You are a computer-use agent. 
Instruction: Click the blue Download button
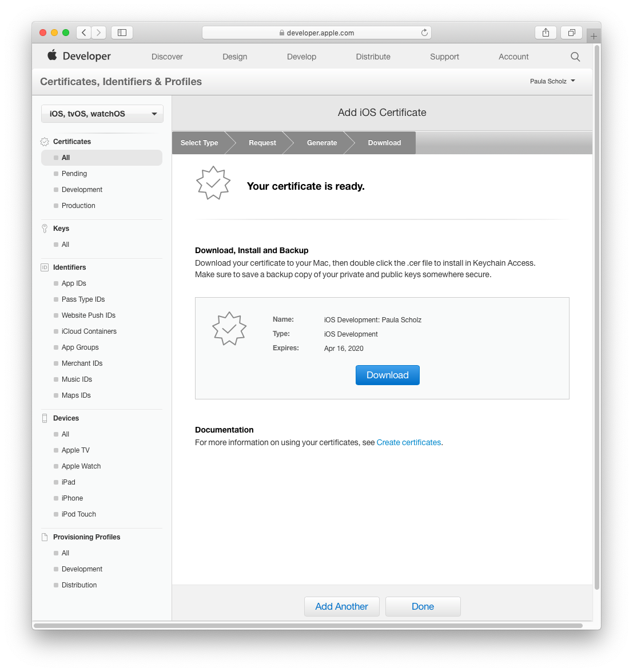click(387, 375)
